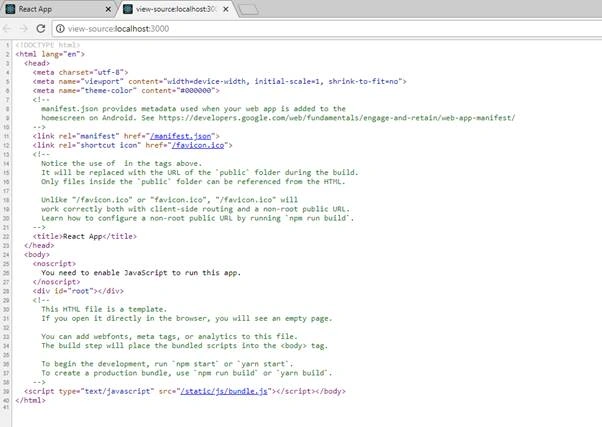Switch to the React App tab
Viewport: 602px width, 427px height.
[58, 9]
